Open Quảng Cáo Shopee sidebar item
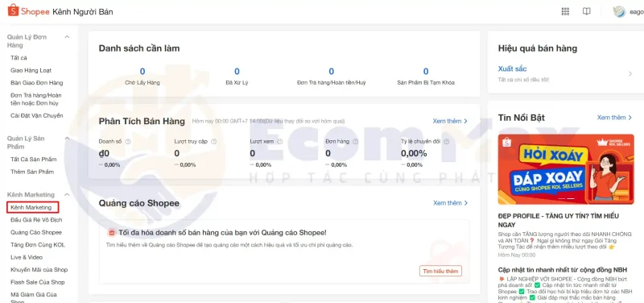Image resolution: width=644 pixels, height=303 pixels. [x=36, y=232]
